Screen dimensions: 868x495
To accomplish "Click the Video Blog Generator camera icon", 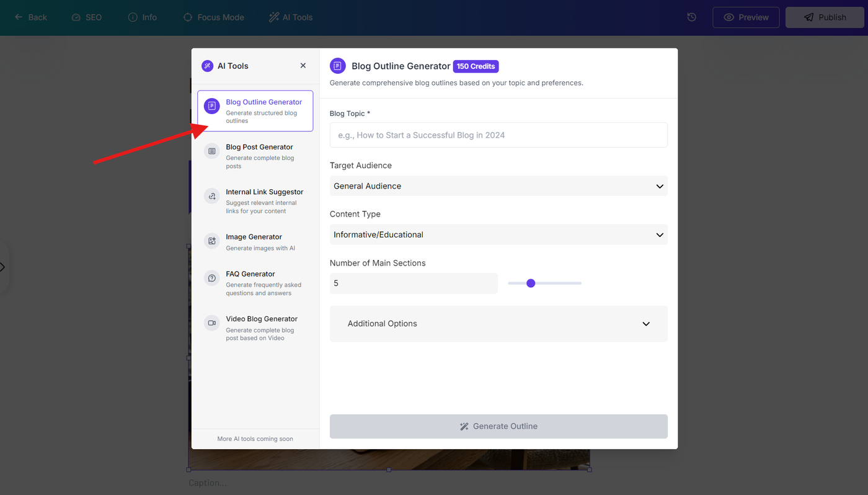I will 212,323.
